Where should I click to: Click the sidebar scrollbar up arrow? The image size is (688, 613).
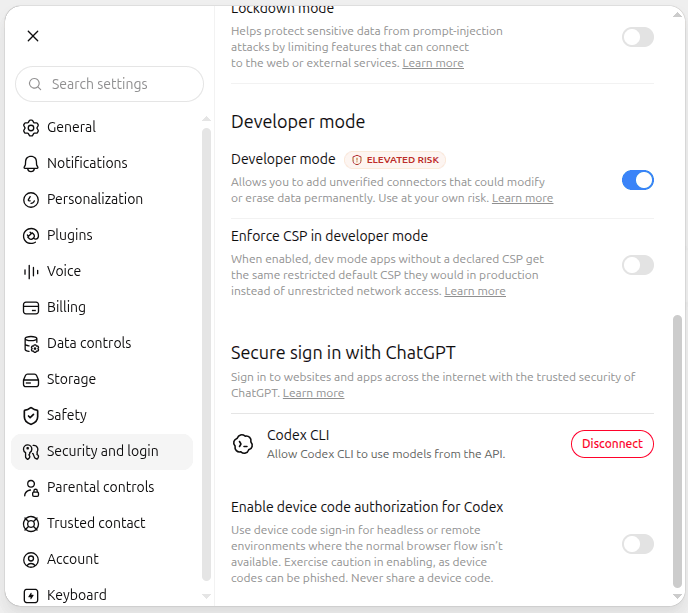(x=206, y=119)
